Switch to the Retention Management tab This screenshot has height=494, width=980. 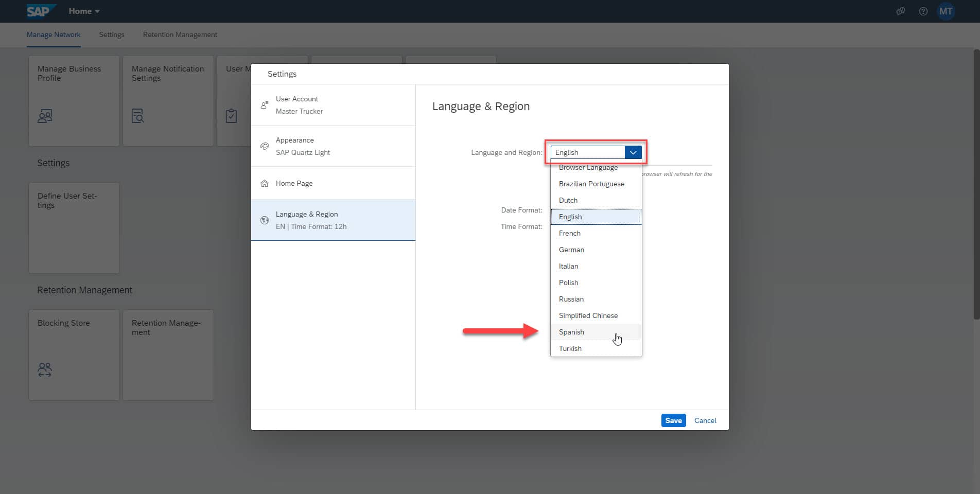point(180,34)
